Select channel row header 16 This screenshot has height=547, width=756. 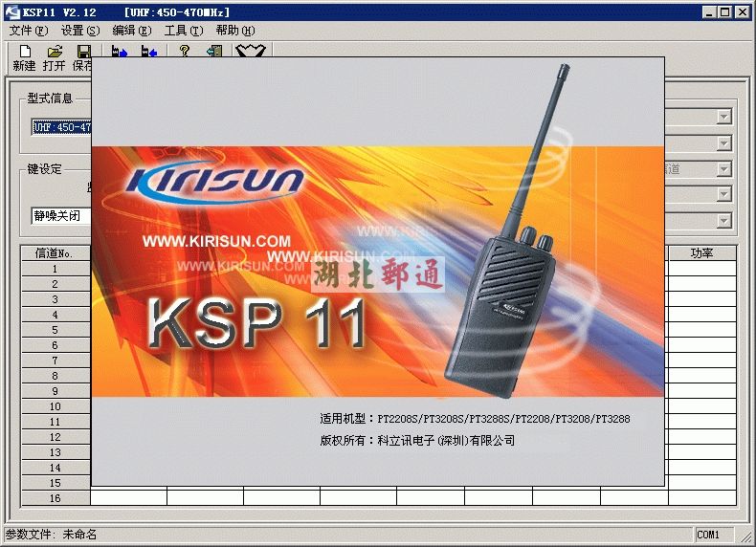56,498
